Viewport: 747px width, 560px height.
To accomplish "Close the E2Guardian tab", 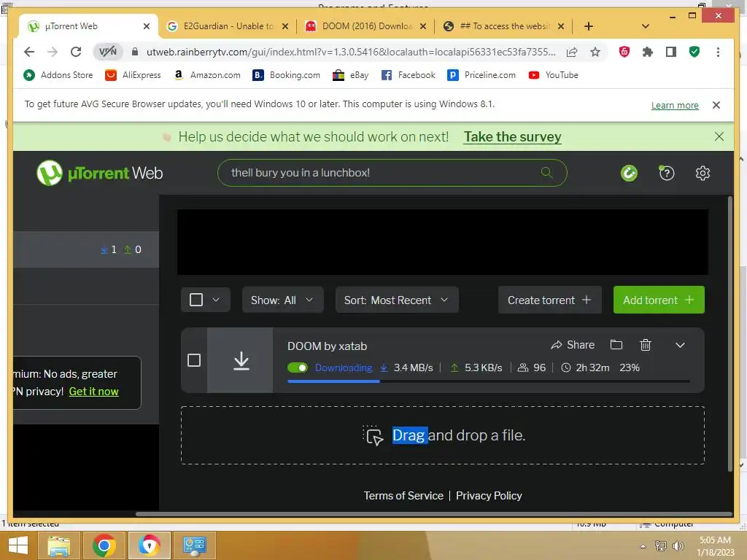I will pos(285,26).
